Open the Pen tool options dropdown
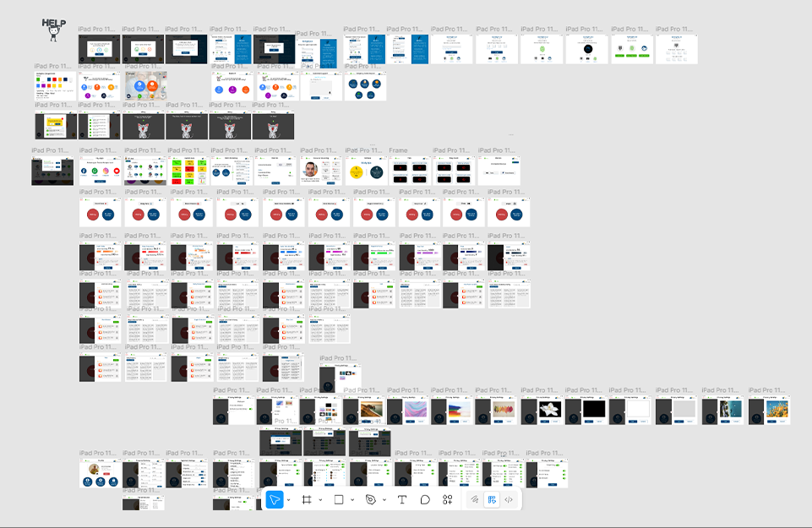The width and height of the screenshot is (812, 528). (384, 500)
